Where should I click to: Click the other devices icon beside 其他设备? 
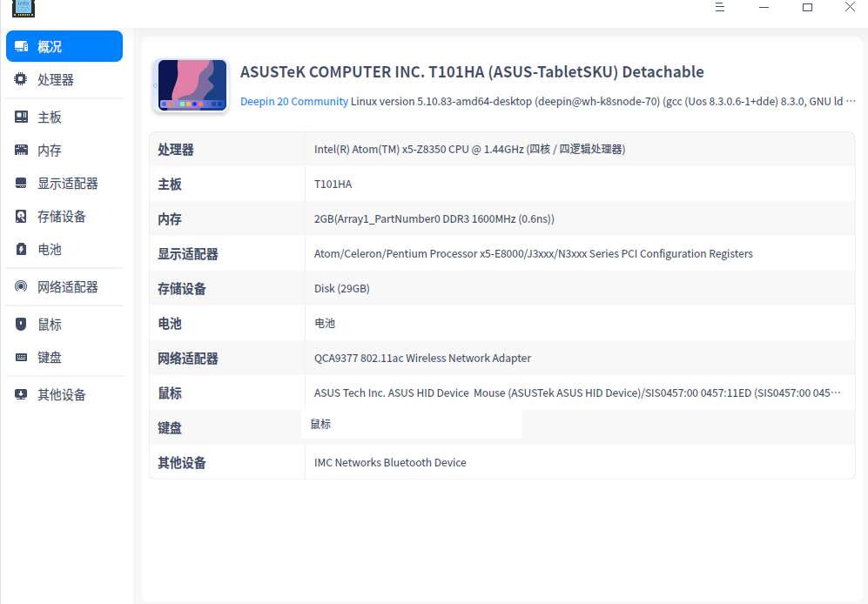point(21,395)
